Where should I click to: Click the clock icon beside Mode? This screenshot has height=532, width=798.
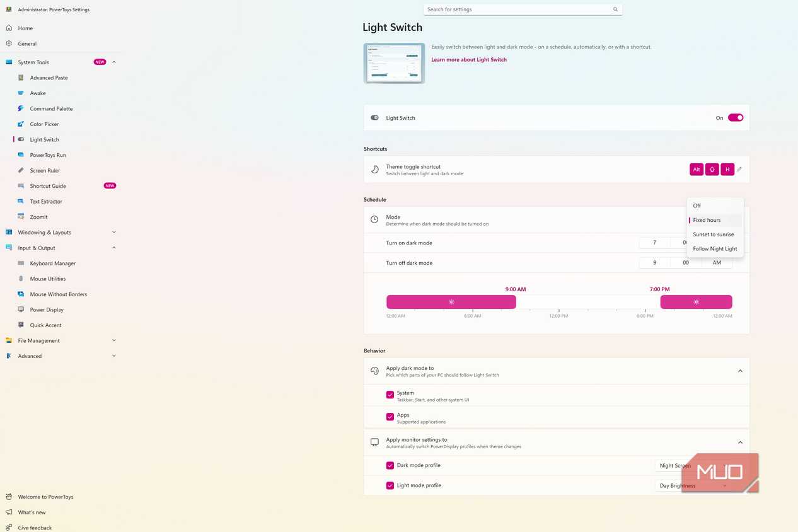pos(374,219)
